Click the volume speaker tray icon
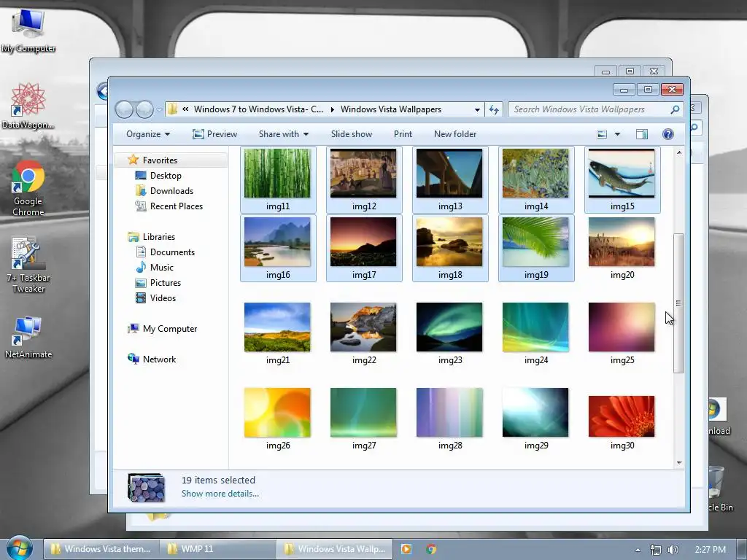Screen dimensions: 747x560 tap(673, 550)
